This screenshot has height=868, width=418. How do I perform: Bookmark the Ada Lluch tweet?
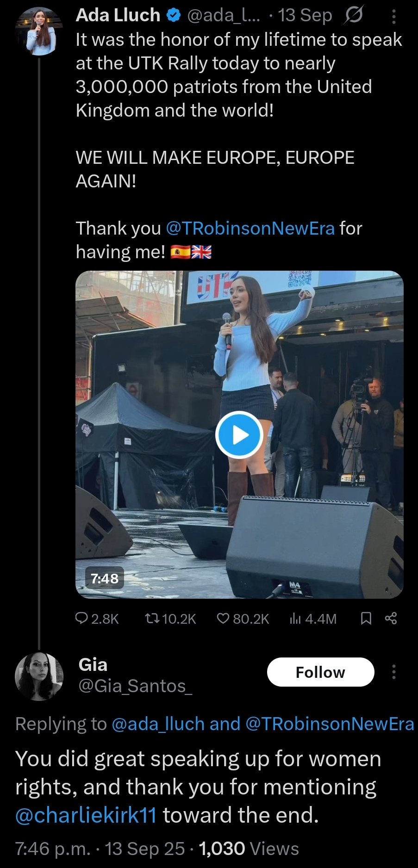click(x=366, y=618)
